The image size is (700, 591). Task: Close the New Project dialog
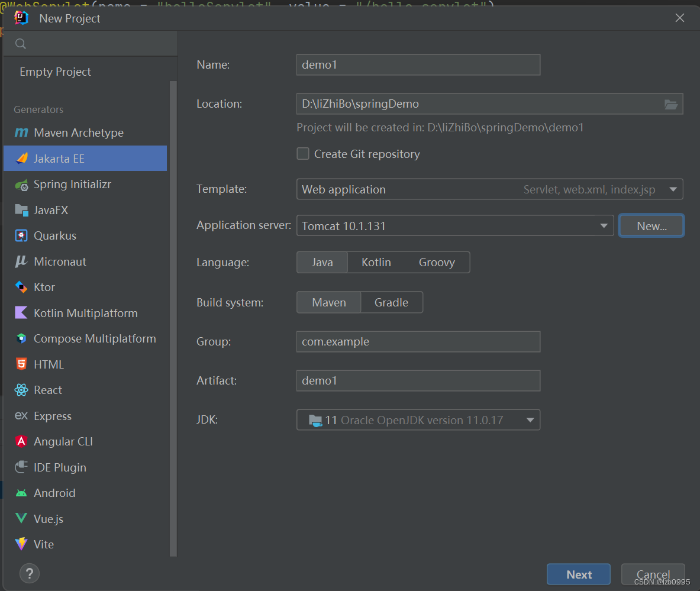[x=679, y=18]
